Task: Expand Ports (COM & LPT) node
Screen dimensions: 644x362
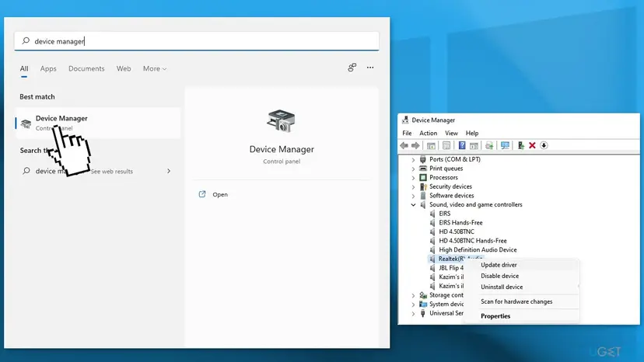Action: [x=413, y=159]
